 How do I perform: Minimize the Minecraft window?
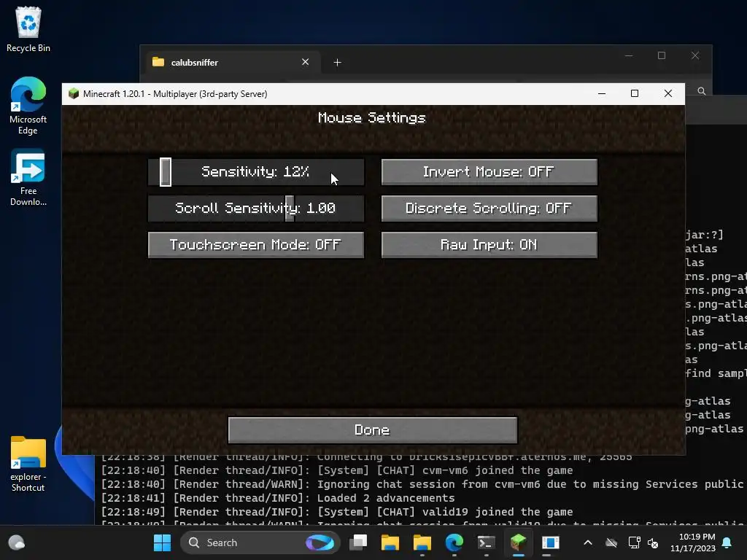pos(602,94)
